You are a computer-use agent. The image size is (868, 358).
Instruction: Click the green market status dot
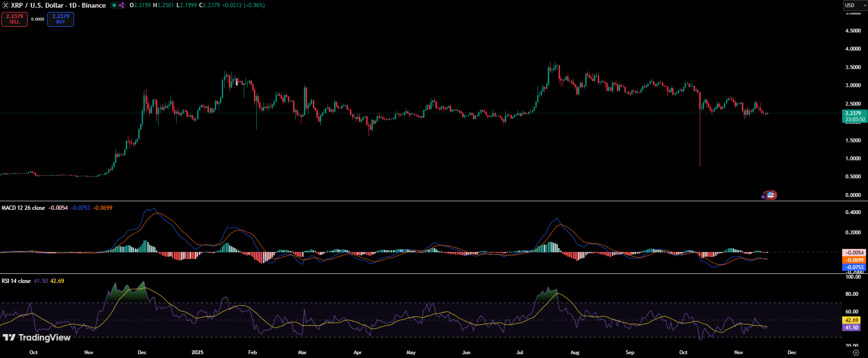coord(114,5)
